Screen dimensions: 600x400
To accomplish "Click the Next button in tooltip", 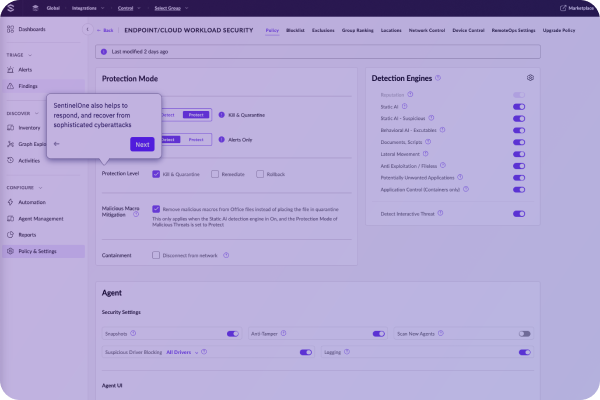I will pos(142,144).
